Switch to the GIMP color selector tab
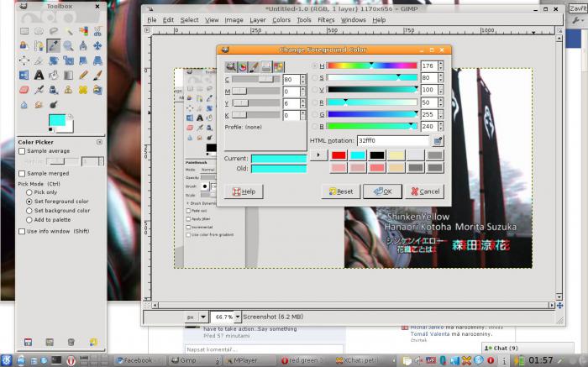 tap(230, 67)
